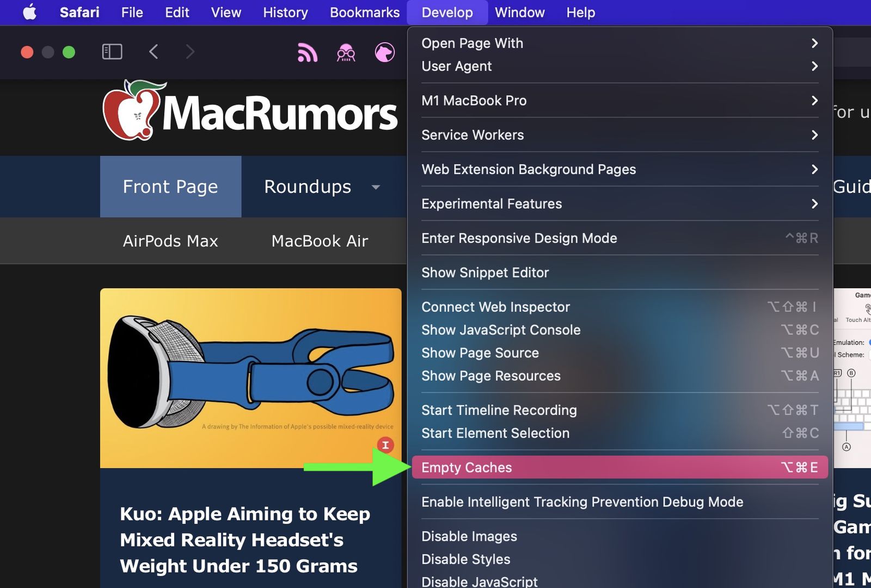Open the Roundups tab
Image resolution: width=871 pixels, height=588 pixels.
[308, 187]
